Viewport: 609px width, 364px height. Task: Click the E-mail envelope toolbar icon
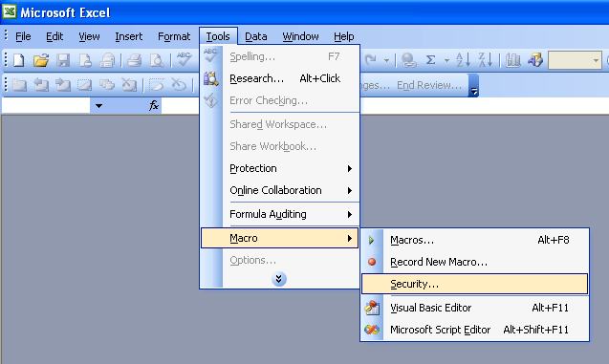(108, 60)
